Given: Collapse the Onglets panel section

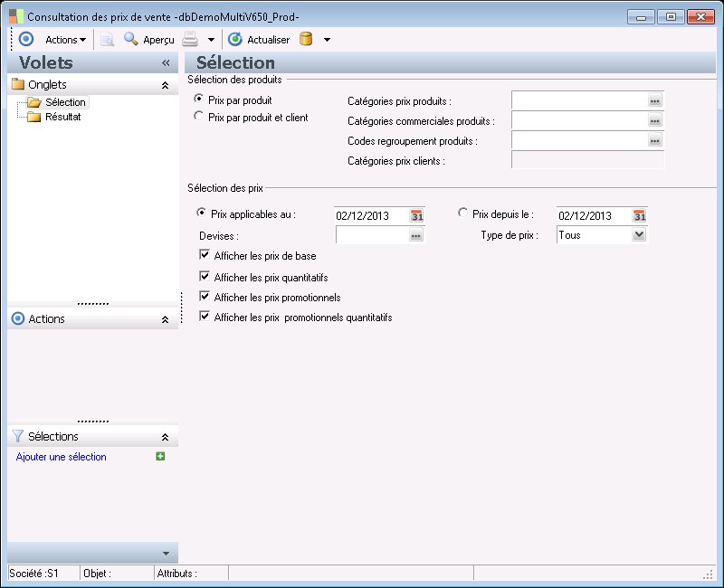Looking at the screenshot, I should click(165, 85).
